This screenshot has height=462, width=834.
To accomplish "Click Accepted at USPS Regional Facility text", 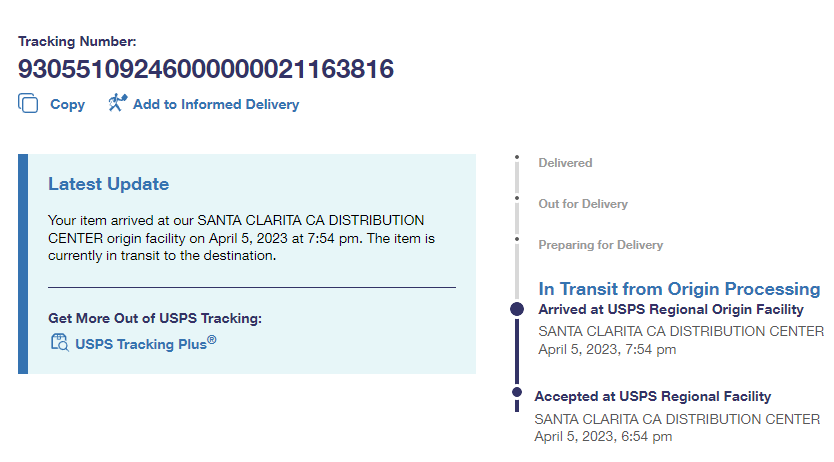I will [x=652, y=397].
